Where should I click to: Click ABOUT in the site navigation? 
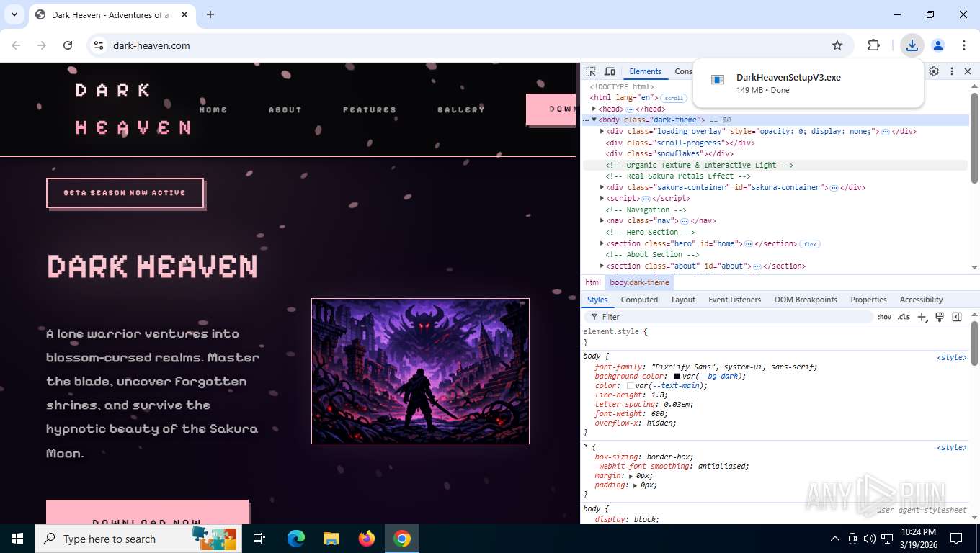coord(285,109)
